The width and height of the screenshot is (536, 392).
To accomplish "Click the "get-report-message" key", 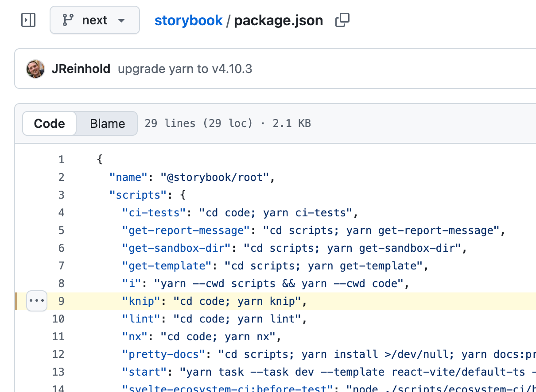I will pyautogui.click(x=186, y=230).
